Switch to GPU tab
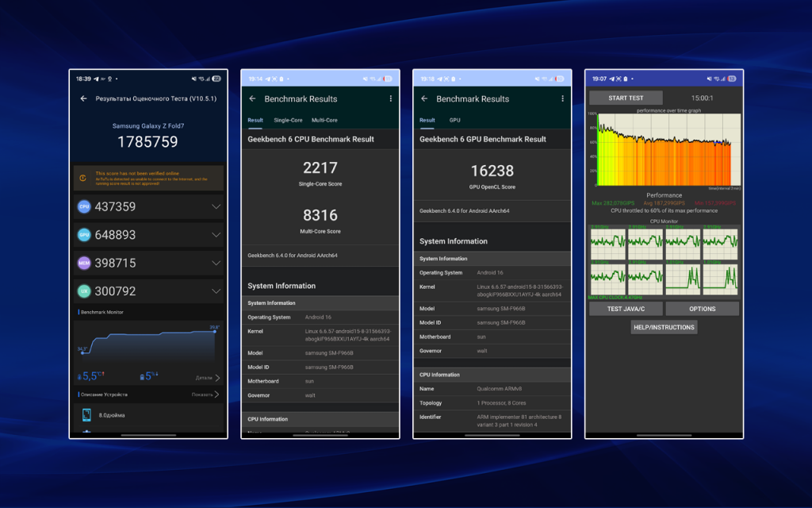This screenshot has height=508, width=812. pyautogui.click(x=454, y=121)
